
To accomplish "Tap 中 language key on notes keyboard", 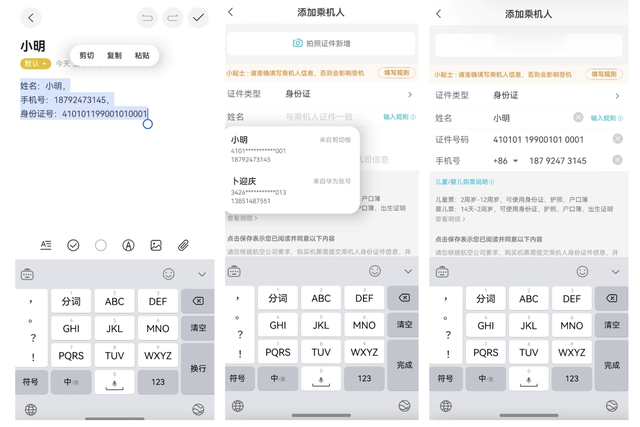I will tap(71, 382).
